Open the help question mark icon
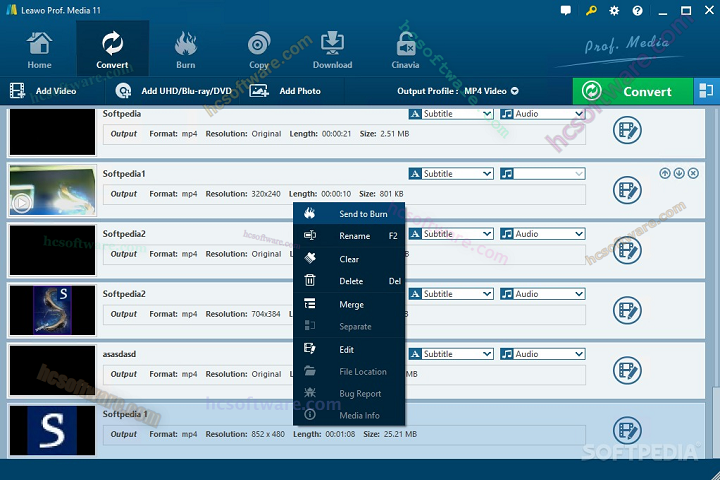Viewport: 720px width, 480px height. pos(637,10)
